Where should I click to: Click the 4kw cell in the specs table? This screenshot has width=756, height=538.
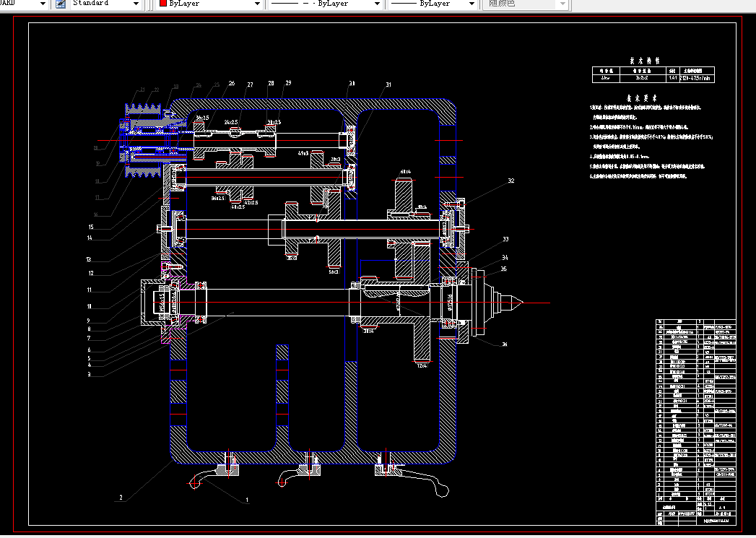606,77
